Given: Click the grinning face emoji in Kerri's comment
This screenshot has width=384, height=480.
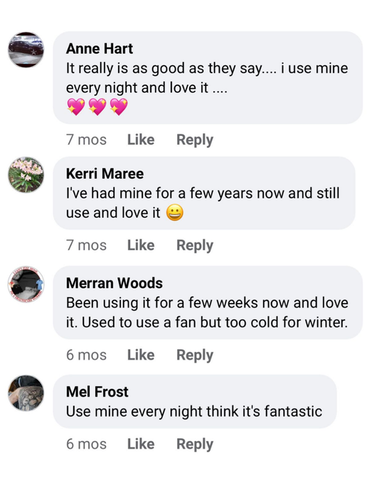Looking at the screenshot, I should (x=175, y=213).
